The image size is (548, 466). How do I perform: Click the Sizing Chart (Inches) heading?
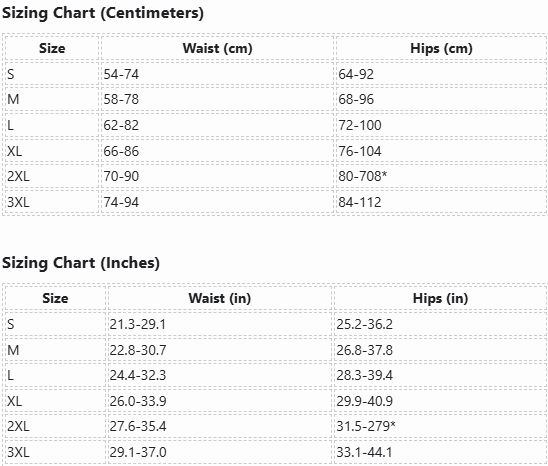click(81, 263)
